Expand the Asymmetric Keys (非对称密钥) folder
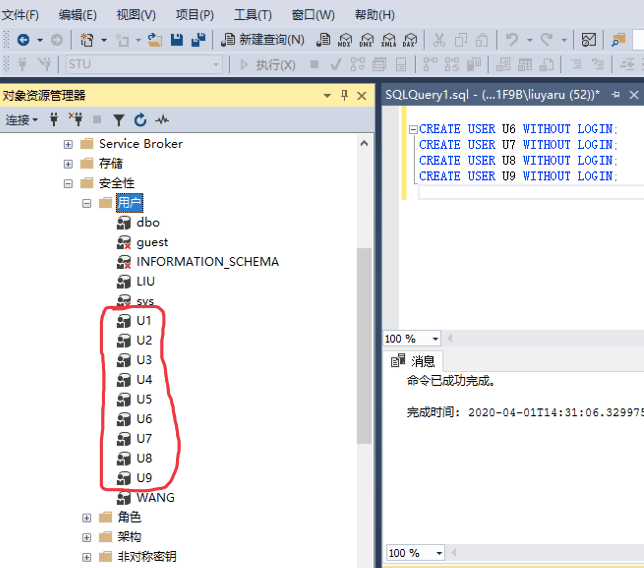Image resolution: width=644 pixels, height=568 pixels. (x=86, y=557)
